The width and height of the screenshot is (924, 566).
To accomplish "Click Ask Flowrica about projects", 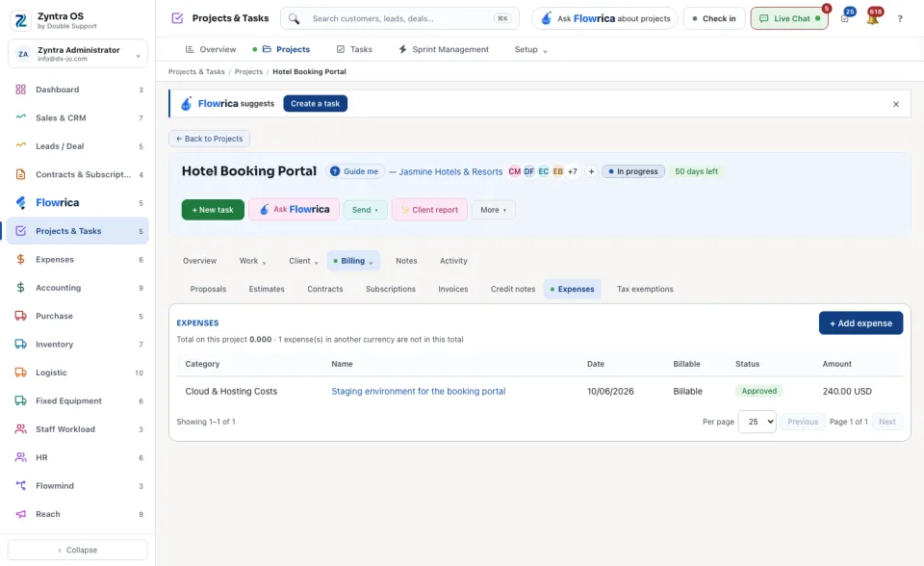I will click(x=604, y=19).
